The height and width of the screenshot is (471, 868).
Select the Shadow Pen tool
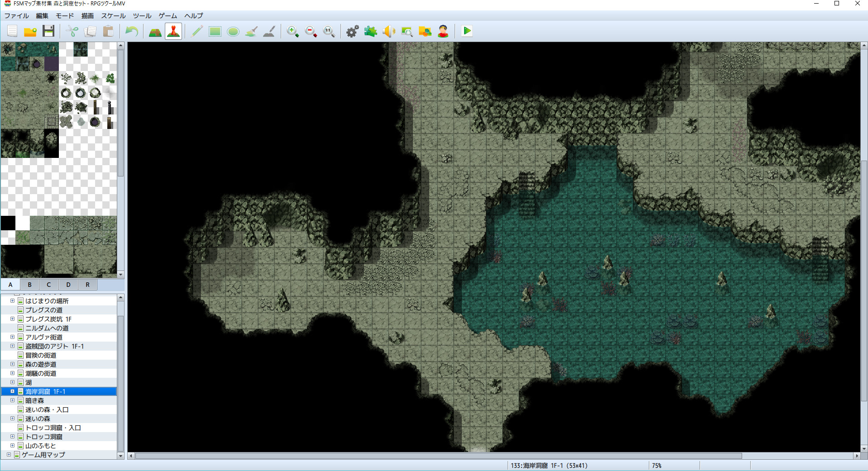click(269, 31)
